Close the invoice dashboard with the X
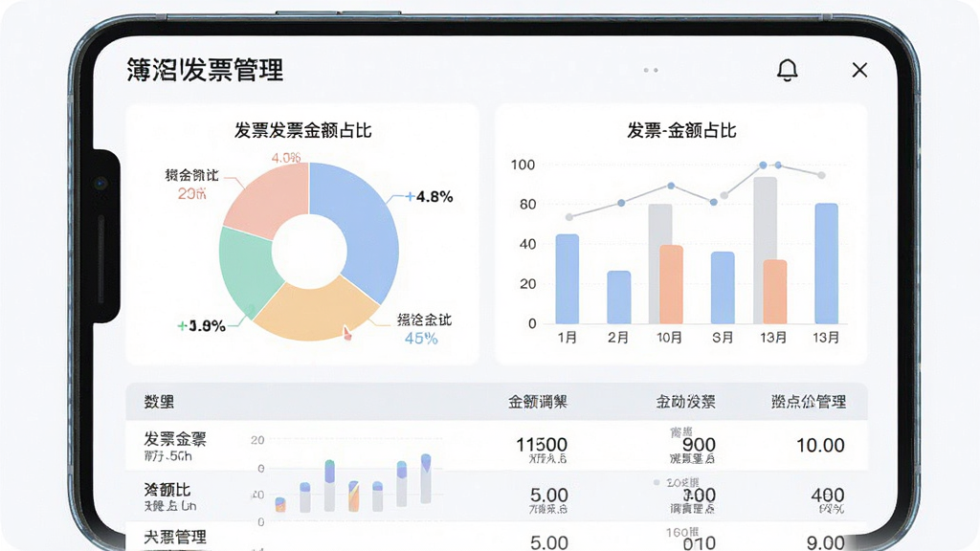Screen dimensions: 980x551 tap(859, 70)
